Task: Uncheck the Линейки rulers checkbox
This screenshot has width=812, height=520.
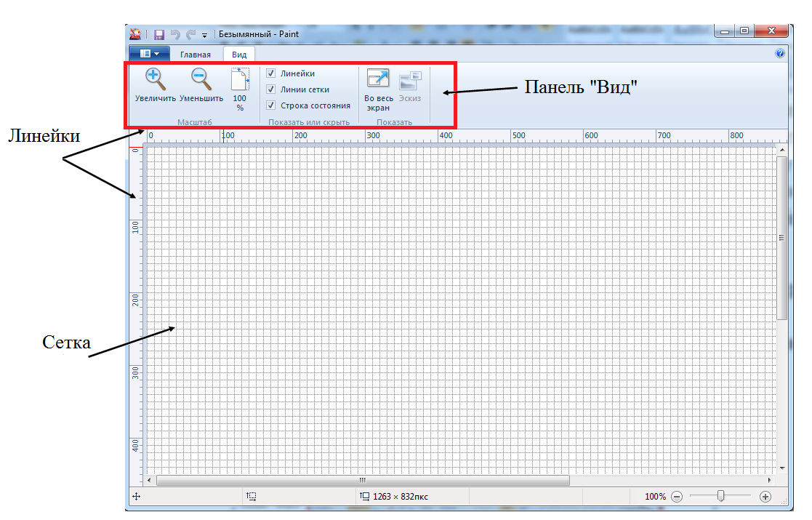Action: [x=271, y=73]
